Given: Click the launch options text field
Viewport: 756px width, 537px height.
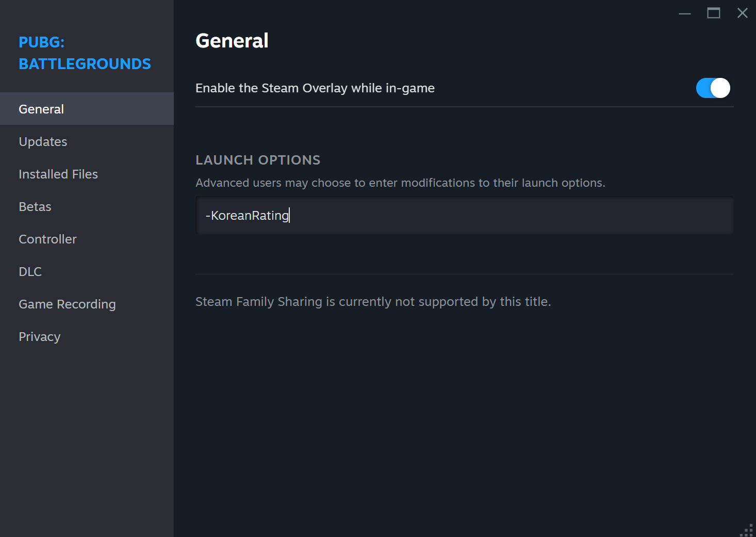Looking at the screenshot, I should point(464,216).
